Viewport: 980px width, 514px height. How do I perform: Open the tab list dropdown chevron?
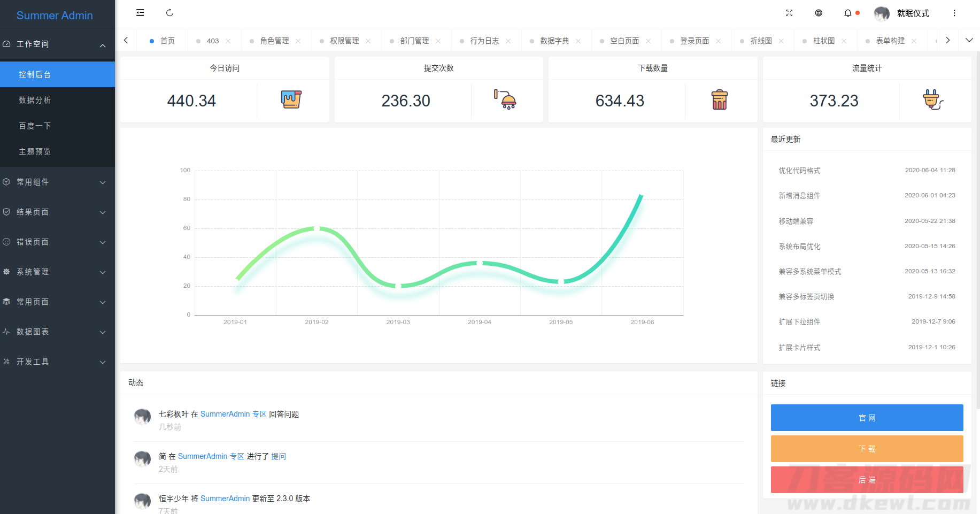[x=969, y=40]
